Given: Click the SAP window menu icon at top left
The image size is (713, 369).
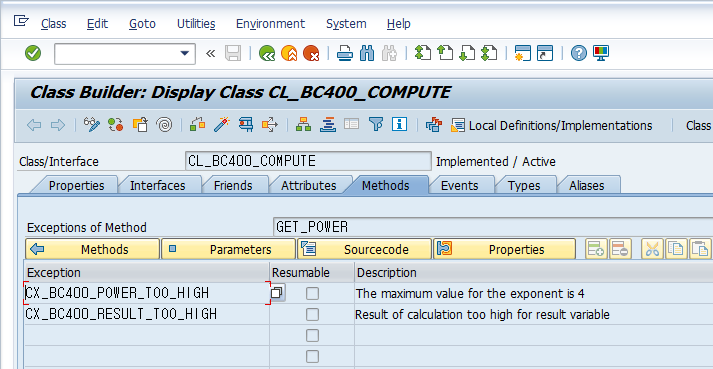Looking at the screenshot, I should click(21, 20).
